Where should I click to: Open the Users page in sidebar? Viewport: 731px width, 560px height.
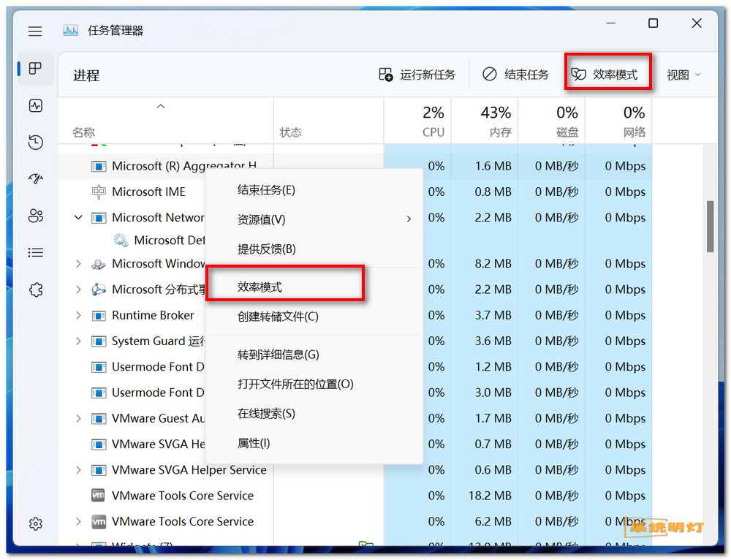(x=35, y=216)
